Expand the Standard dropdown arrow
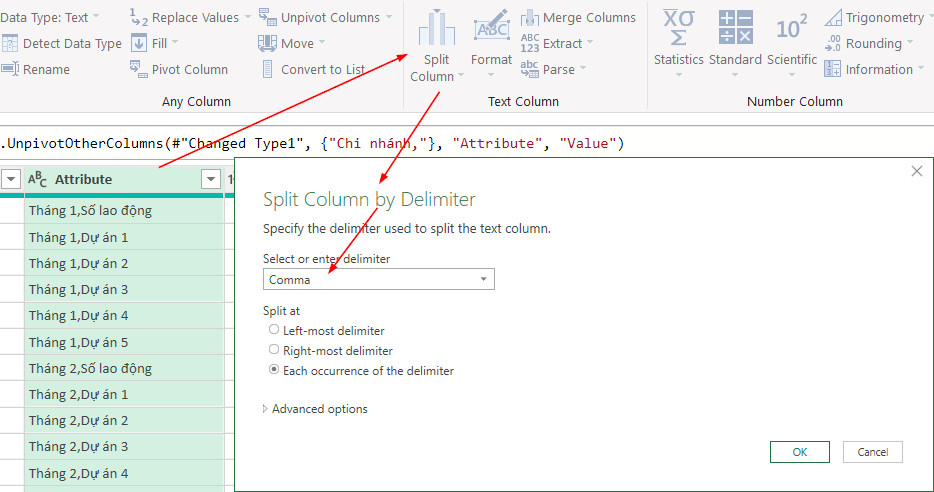Image resolution: width=934 pixels, height=492 pixels. tap(735, 75)
